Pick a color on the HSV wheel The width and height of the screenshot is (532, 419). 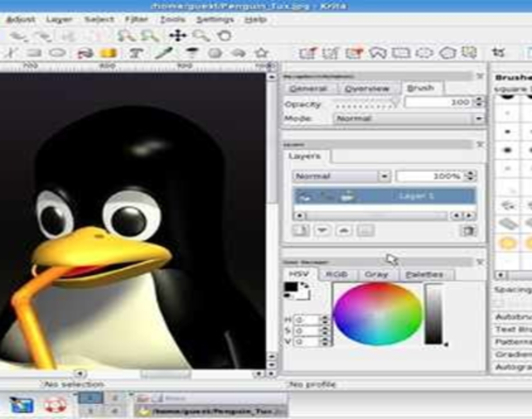(378, 314)
